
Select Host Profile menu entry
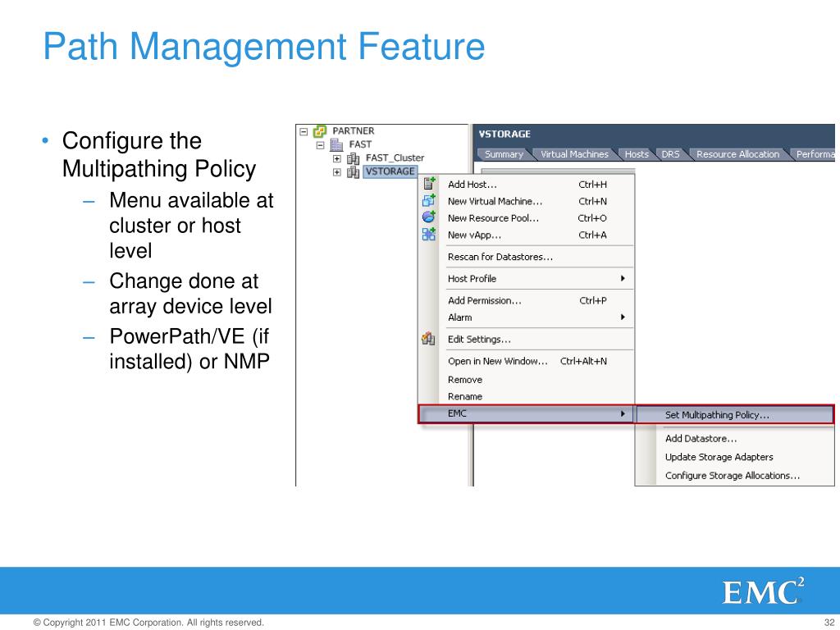click(x=526, y=279)
